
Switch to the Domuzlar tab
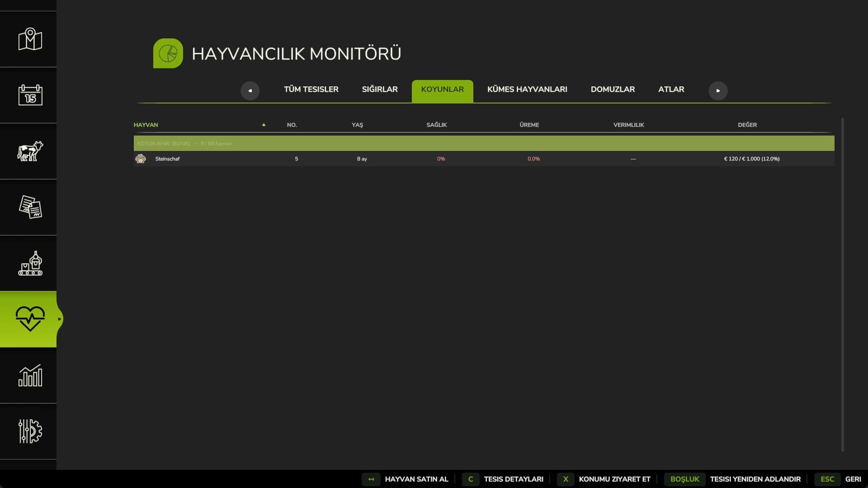[613, 89]
